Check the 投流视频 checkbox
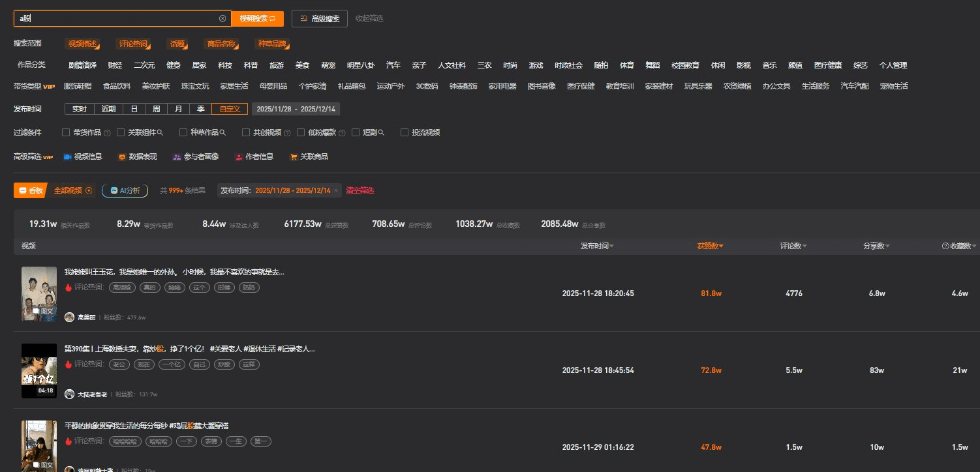The width and height of the screenshot is (980, 472). (405, 132)
